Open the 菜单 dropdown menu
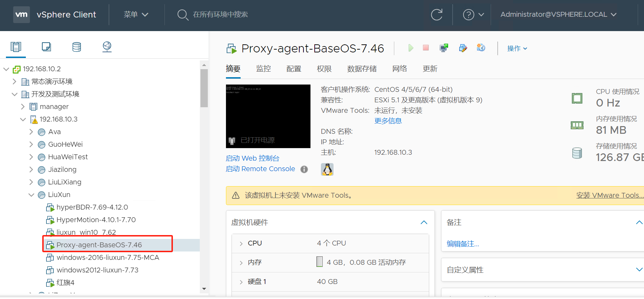 pyautogui.click(x=136, y=14)
